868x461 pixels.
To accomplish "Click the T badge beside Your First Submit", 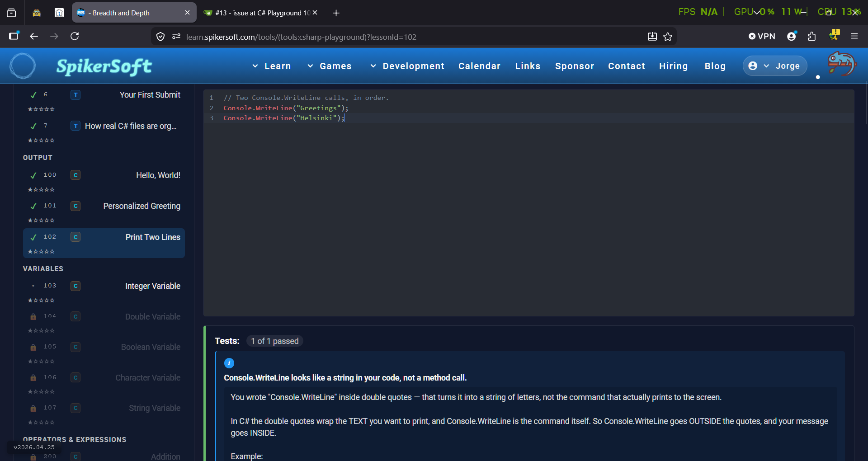I will click(75, 95).
